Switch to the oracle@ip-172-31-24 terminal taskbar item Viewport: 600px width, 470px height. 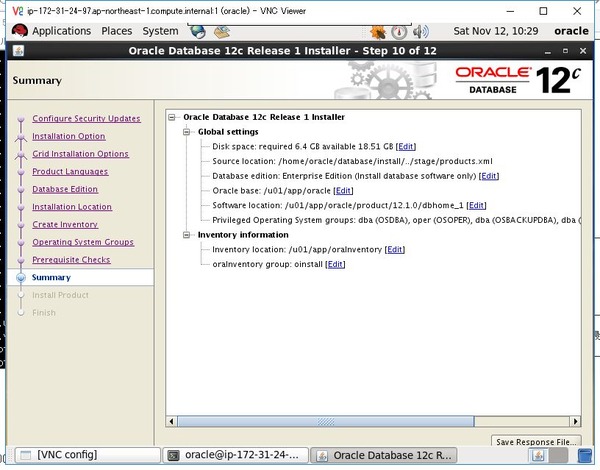(x=235, y=455)
